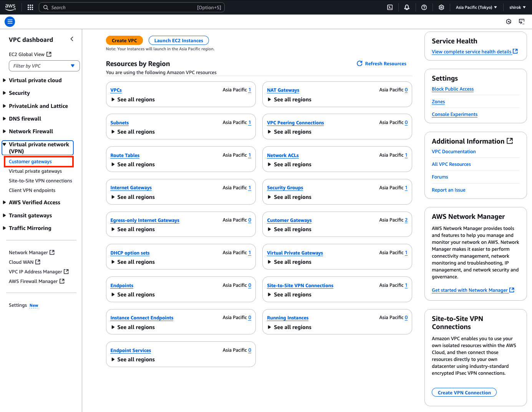
Task: Collapse VPC dashboard sidebar with chevron
Action: click(x=72, y=39)
